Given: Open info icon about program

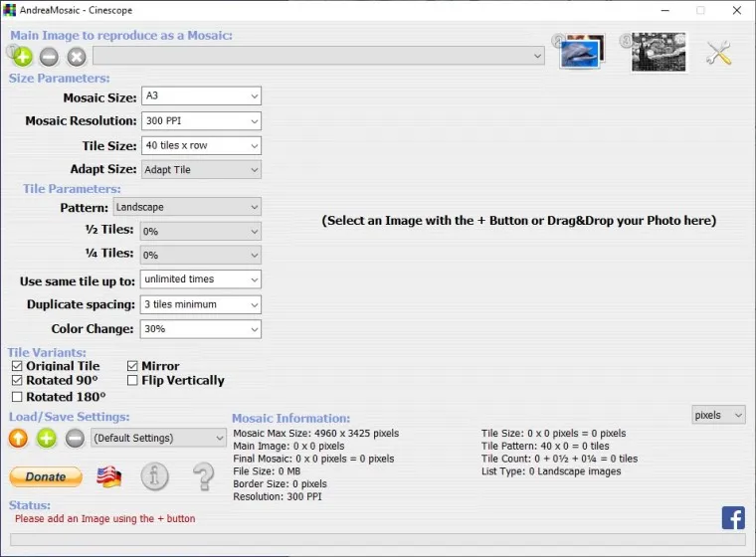Looking at the screenshot, I should (x=155, y=476).
